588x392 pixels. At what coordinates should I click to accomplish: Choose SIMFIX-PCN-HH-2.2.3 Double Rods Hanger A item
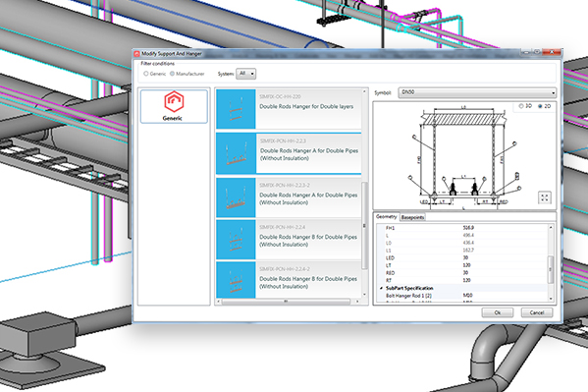click(289, 153)
